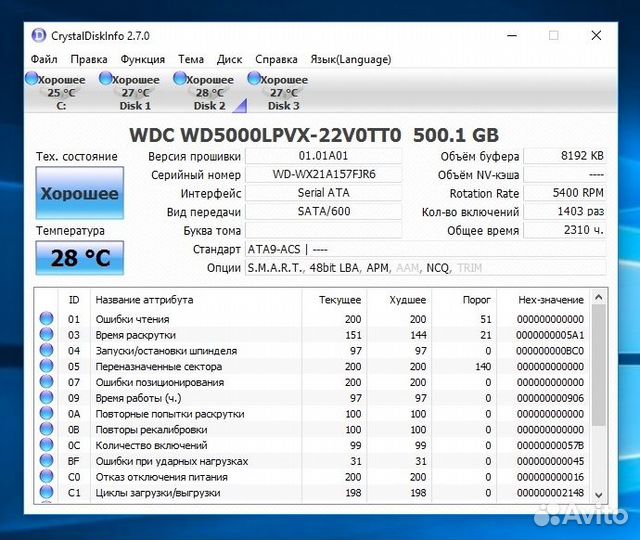Click the total hours value 2310 ч.
The image size is (640, 540).
pos(565,230)
